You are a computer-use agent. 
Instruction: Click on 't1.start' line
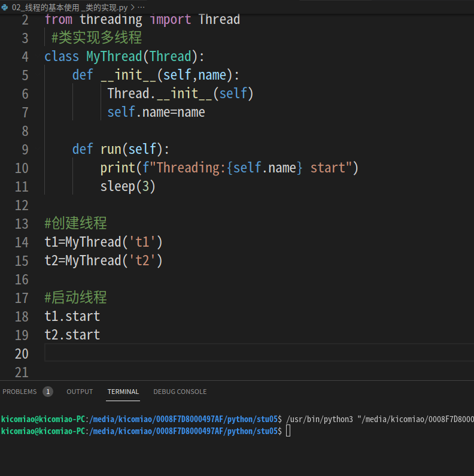[x=72, y=316]
